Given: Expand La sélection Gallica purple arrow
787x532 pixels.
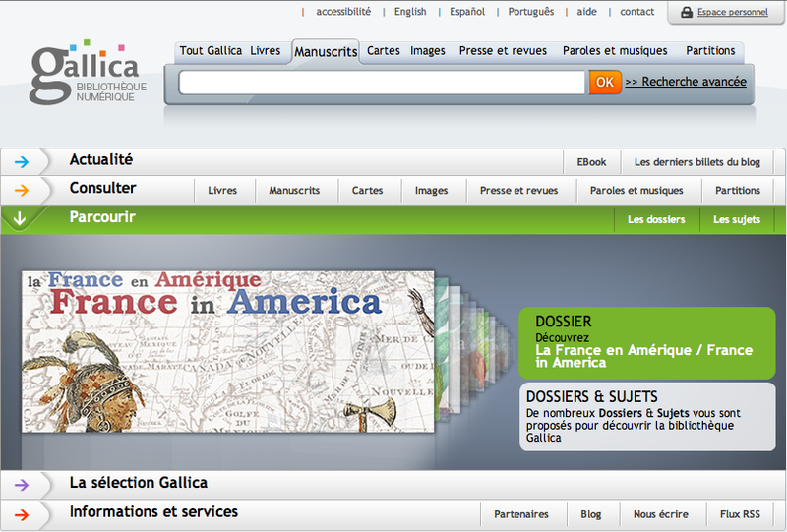Looking at the screenshot, I should (22, 485).
